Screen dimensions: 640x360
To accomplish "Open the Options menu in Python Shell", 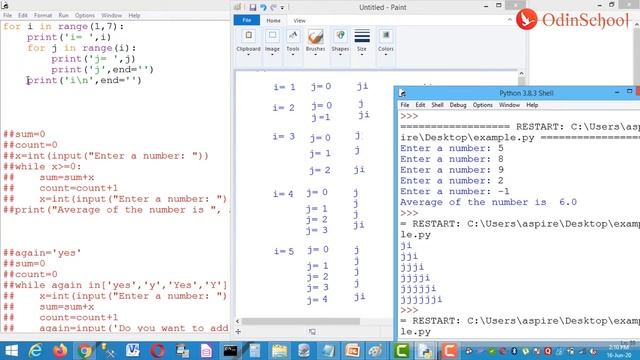I will click(x=482, y=105).
